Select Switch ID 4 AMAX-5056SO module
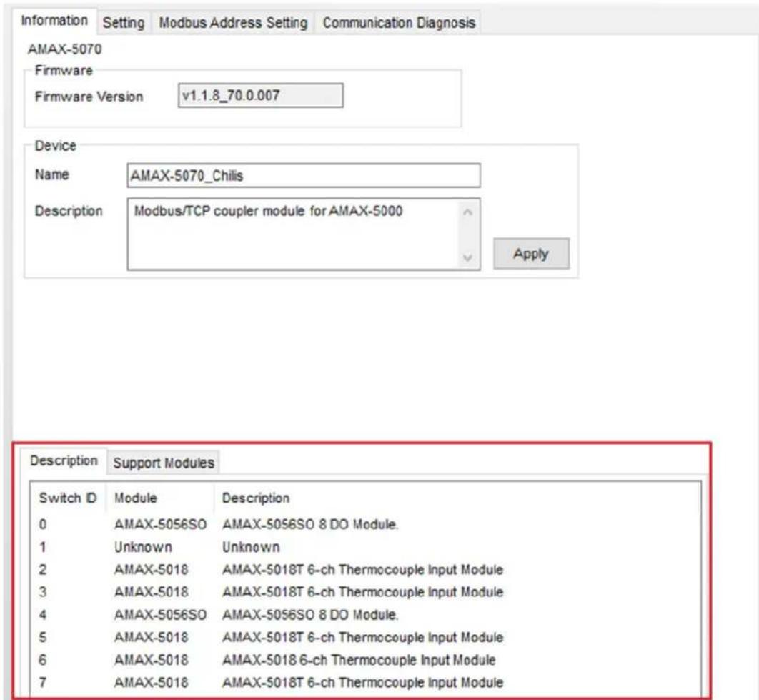Image resolution: width=759 pixels, height=700 pixels. (160, 615)
